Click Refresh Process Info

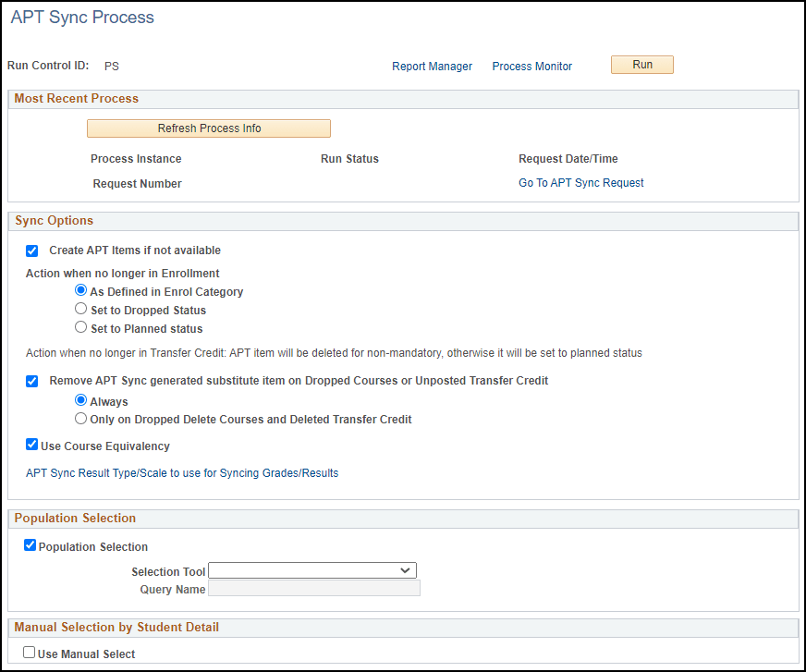coord(208,128)
